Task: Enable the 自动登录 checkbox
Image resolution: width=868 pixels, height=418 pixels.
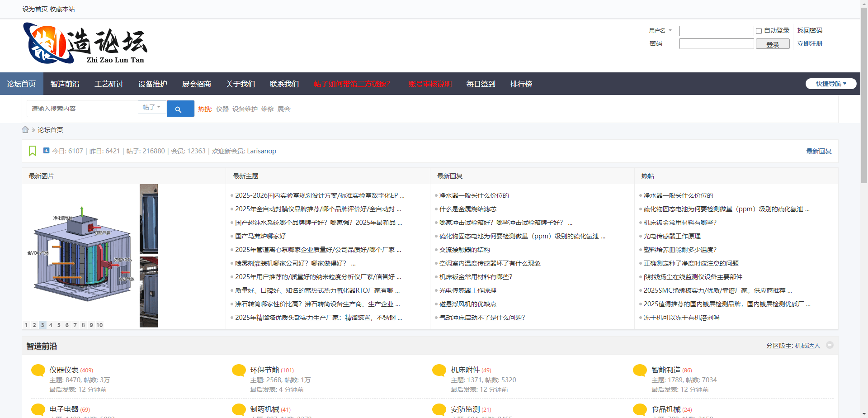Action: click(759, 31)
